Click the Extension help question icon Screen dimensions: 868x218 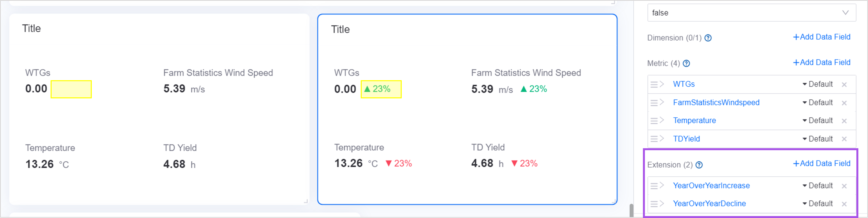click(x=699, y=165)
